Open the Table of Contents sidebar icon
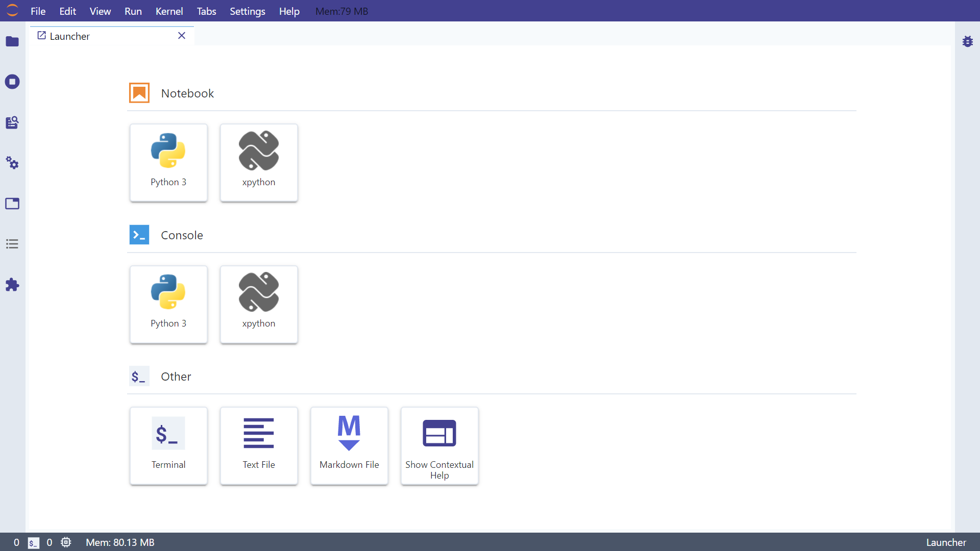The width and height of the screenshot is (980, 551). [12, 244]
